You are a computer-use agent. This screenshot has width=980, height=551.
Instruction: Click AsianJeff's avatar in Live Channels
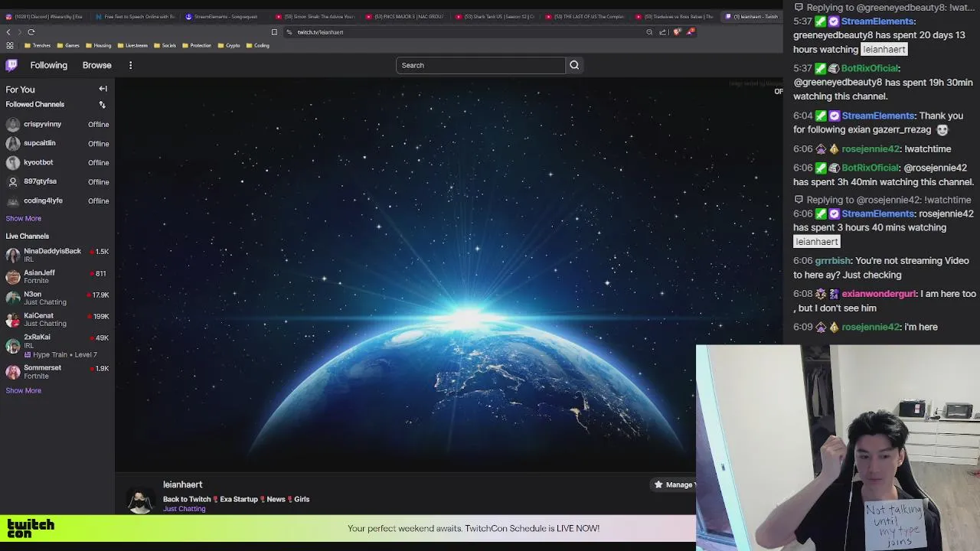click(x=13, y=276)
